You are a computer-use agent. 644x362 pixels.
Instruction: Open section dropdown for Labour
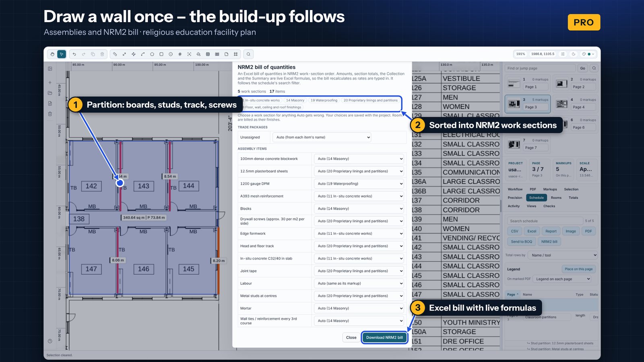coord(359,283)
